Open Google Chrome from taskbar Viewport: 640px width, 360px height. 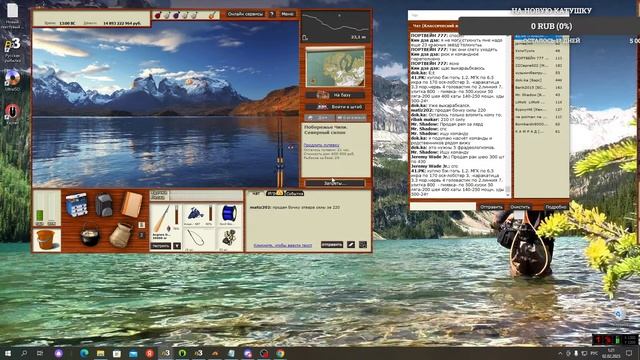tap(280, 353)
